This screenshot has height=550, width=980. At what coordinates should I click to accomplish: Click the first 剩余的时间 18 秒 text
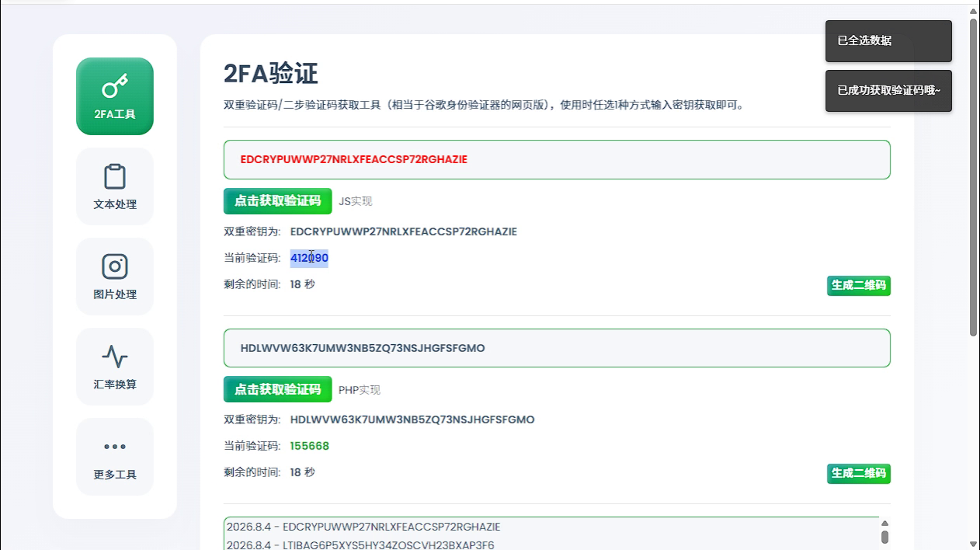[269, 284]
